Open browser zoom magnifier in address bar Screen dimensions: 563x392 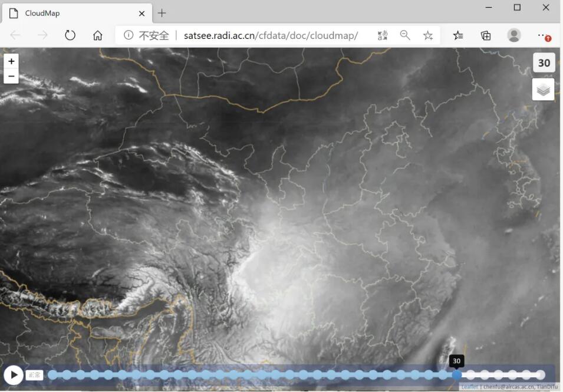[x=405, y=35]
